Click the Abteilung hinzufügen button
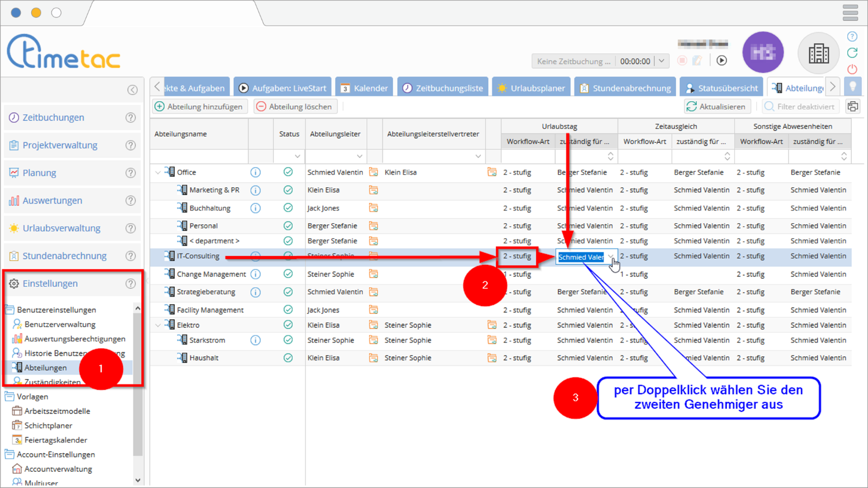The image size is (868, 488). coord(198,106)
